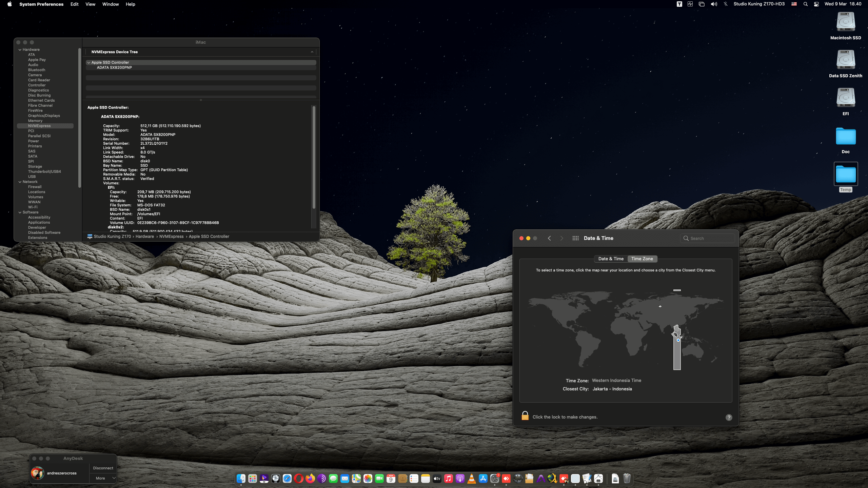Click the Spotlight search icon in menu bar

(x=805, y=4)
